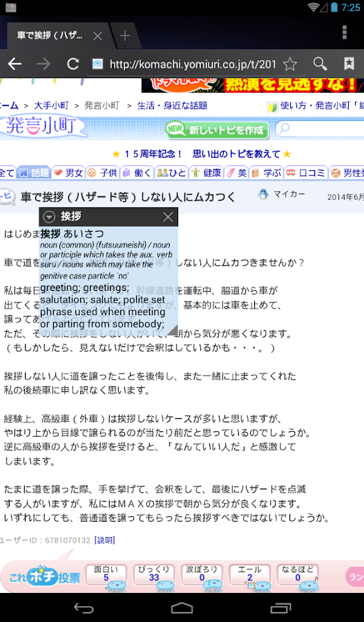Tap the site search box
The image size is (364, 622).
[320, 129]
